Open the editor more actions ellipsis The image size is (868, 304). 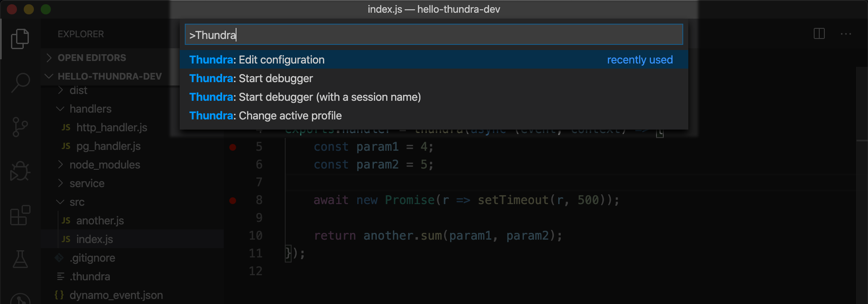pyautogui.click(x=846, y=34)
